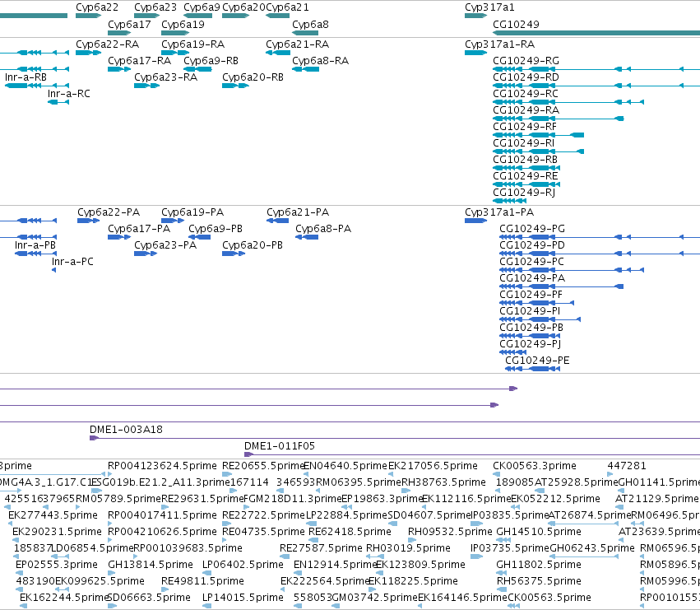The image size is (700, 610).
Task: Click the LP06402.5prime EST label
Action: 243,565
